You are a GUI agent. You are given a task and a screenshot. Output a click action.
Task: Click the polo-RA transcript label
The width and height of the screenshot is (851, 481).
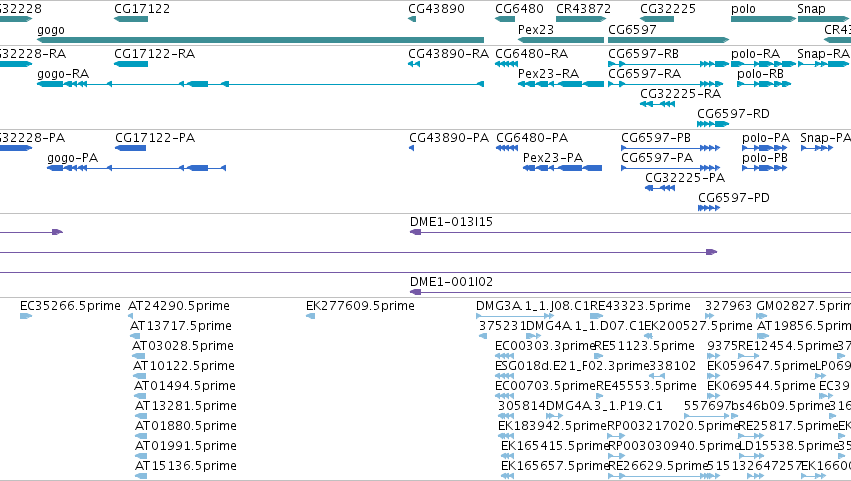[x=755, y=54]
